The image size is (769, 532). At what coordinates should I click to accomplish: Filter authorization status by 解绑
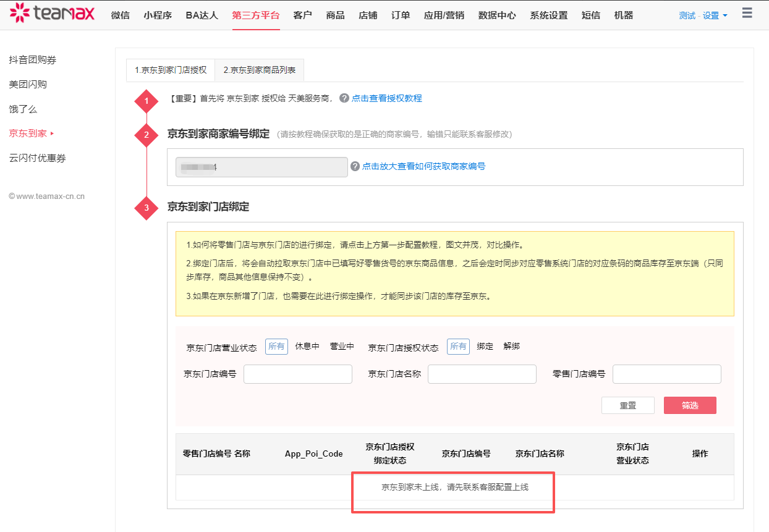(512, 347)
